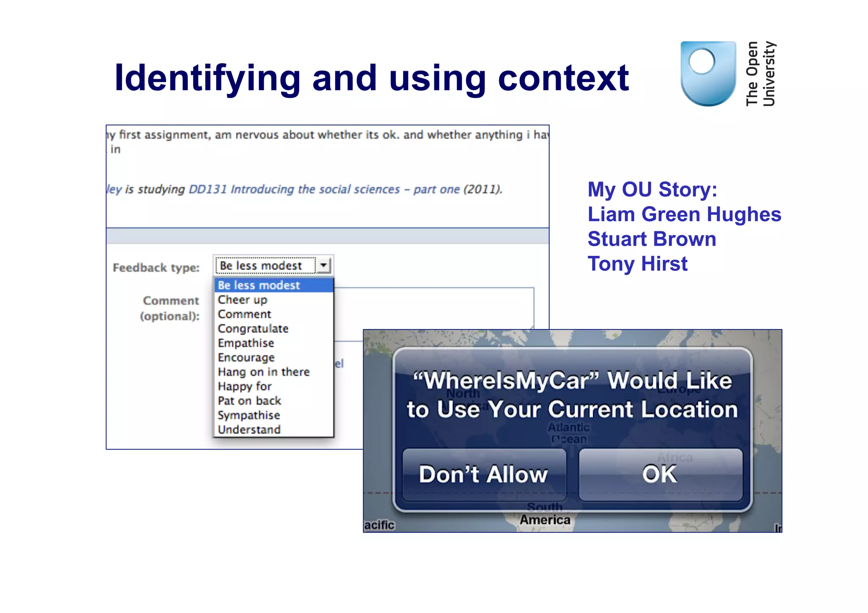This screenshot has height=613, width=868.
Task: Click the 'Identifying and using context' title
Action: pos(372,78)
